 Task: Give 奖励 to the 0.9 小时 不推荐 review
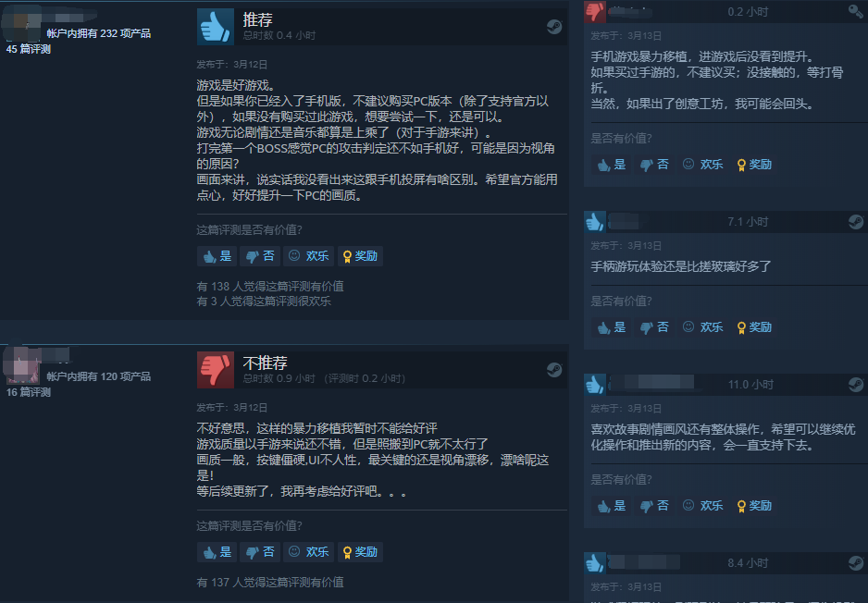(360, 552)
